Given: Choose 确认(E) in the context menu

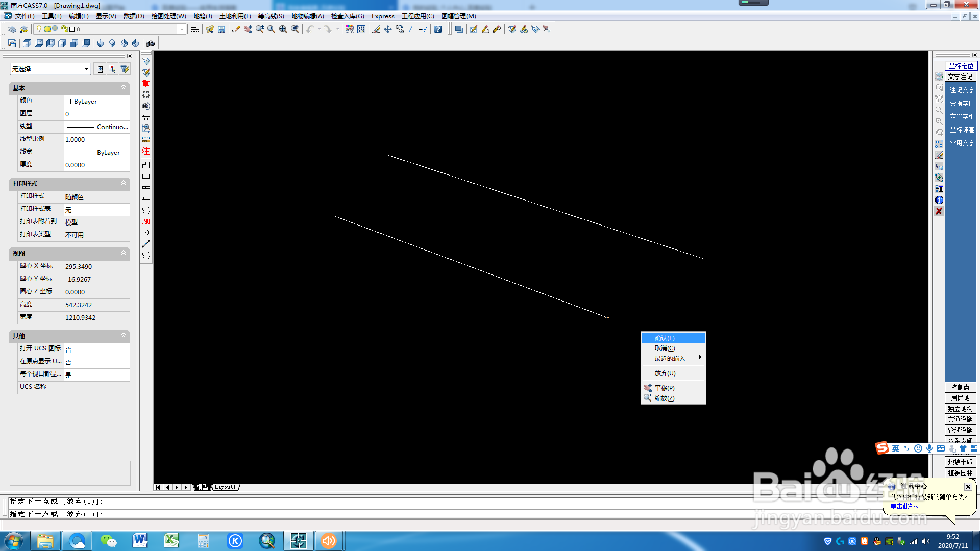Looking at the screenshot, I should coord(665,338).
